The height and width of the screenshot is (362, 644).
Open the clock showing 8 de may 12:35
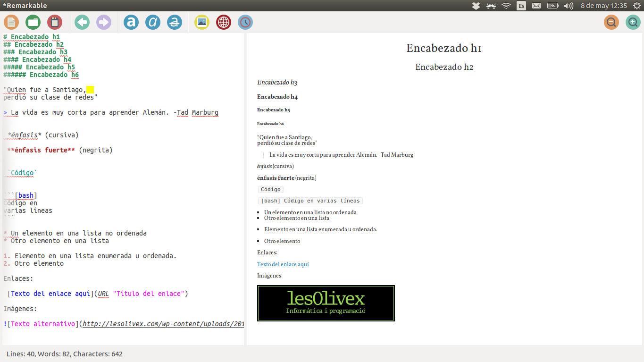point(603,6)
